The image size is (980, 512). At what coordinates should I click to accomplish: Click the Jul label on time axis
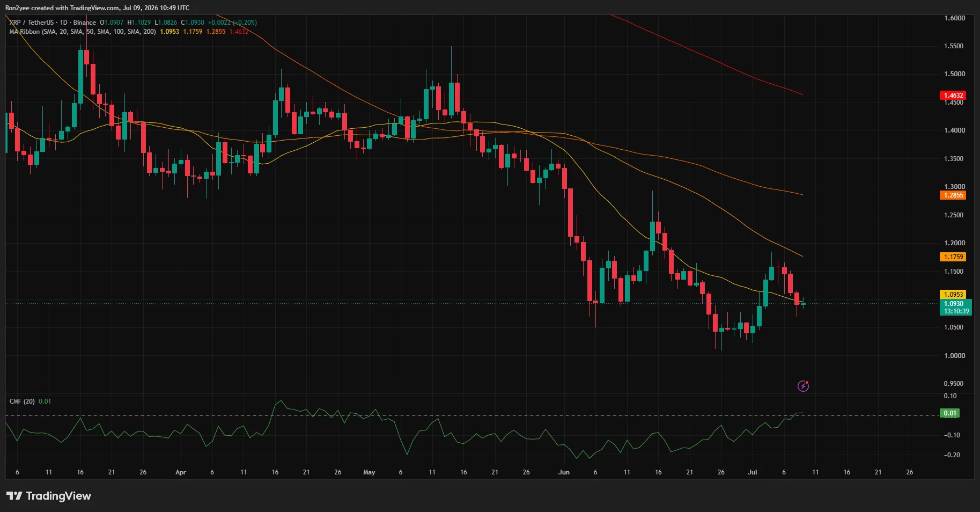coord(753,472)
